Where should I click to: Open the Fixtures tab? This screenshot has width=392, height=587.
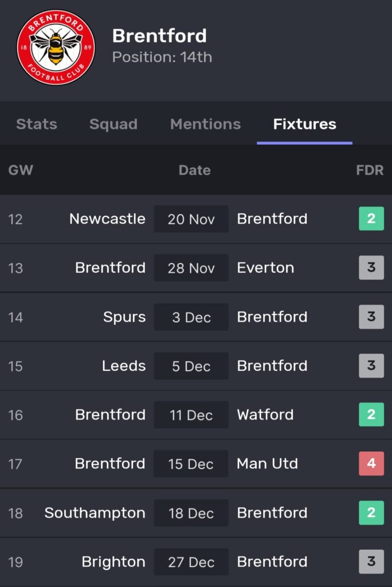pyautogui.click(x=304, y=124)
